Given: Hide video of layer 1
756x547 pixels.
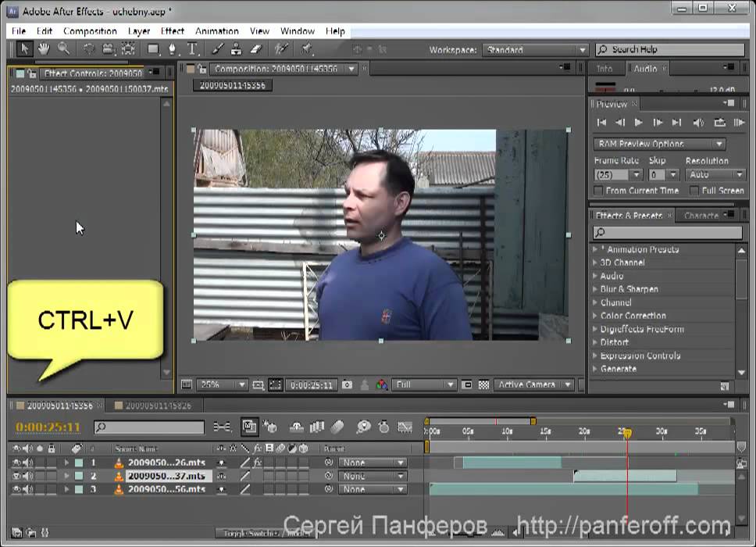Looking at the screenshot, I should [x=16, y=463].
